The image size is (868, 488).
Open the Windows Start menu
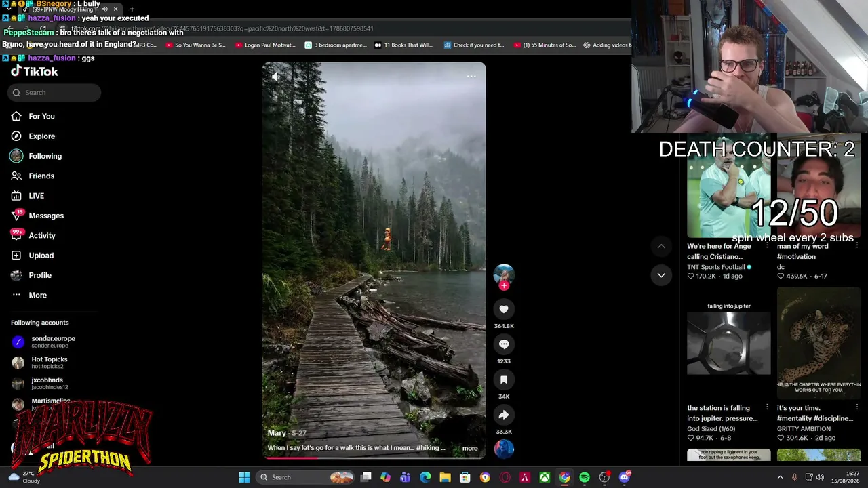244,477
